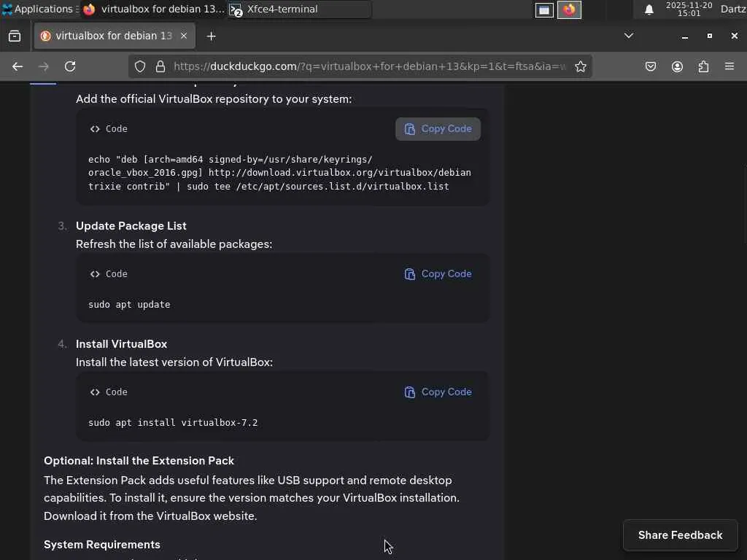This screenshot has height=560, width=747.
Task: Close the 'virtualbox for debian 13' tab
Action: 183,36
